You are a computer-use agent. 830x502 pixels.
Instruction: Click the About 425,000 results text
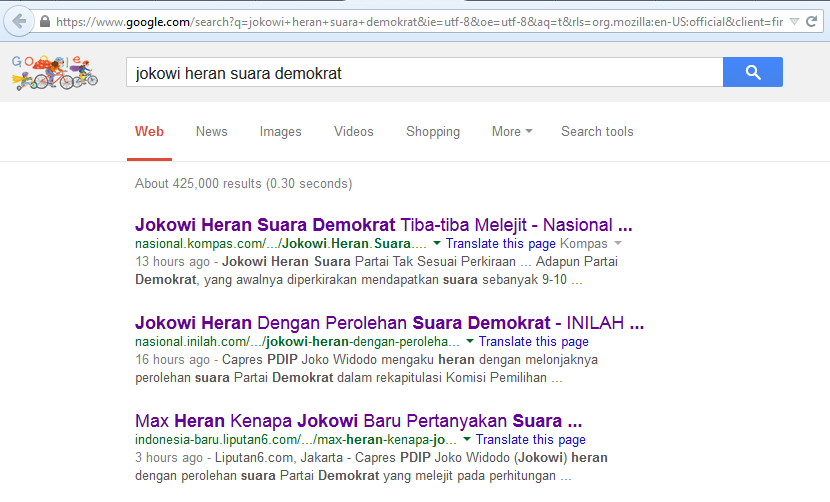pos(243,183)
